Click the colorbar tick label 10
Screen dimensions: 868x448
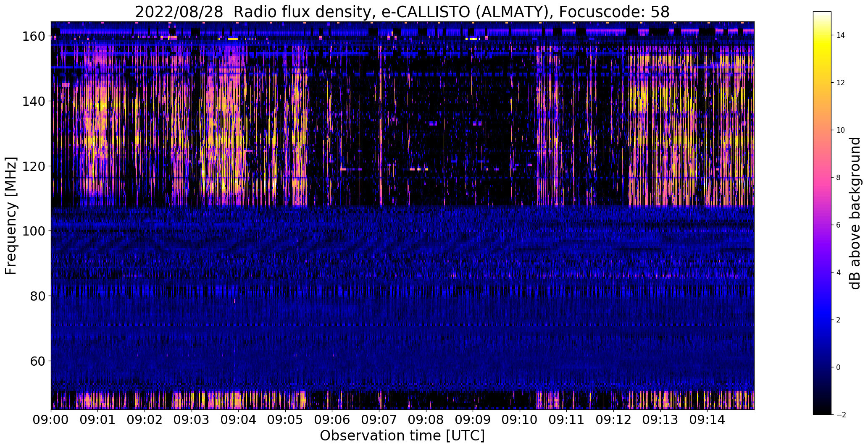841,130
